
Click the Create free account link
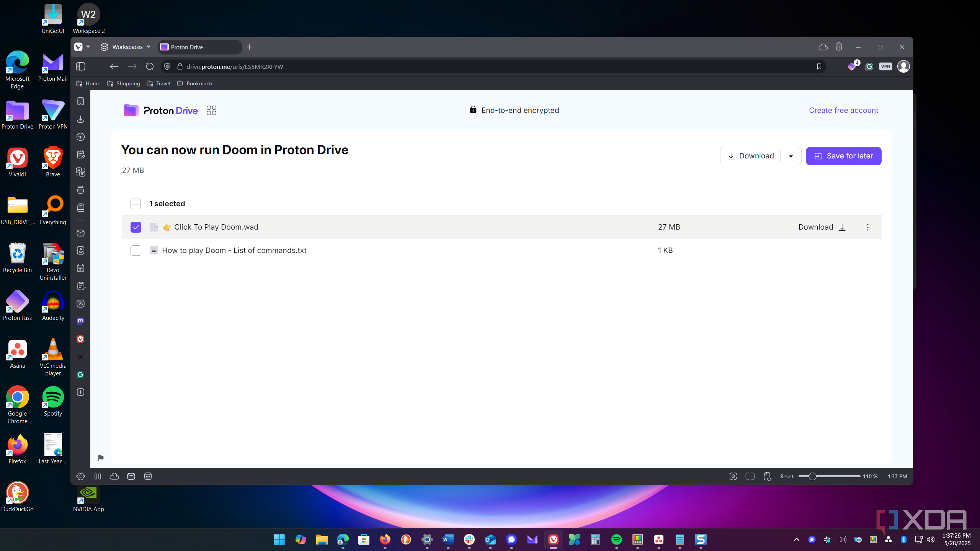click(x=843, y=111)
